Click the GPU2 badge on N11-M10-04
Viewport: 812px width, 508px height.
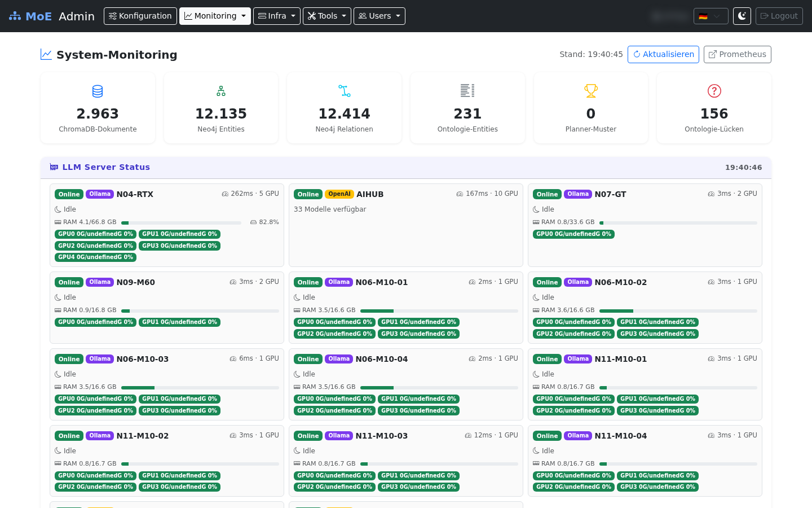[x=574, y=487]
